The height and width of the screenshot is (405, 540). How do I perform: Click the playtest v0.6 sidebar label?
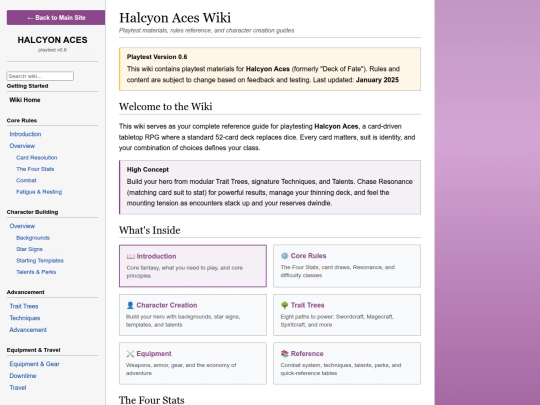(x=52, y=50)
